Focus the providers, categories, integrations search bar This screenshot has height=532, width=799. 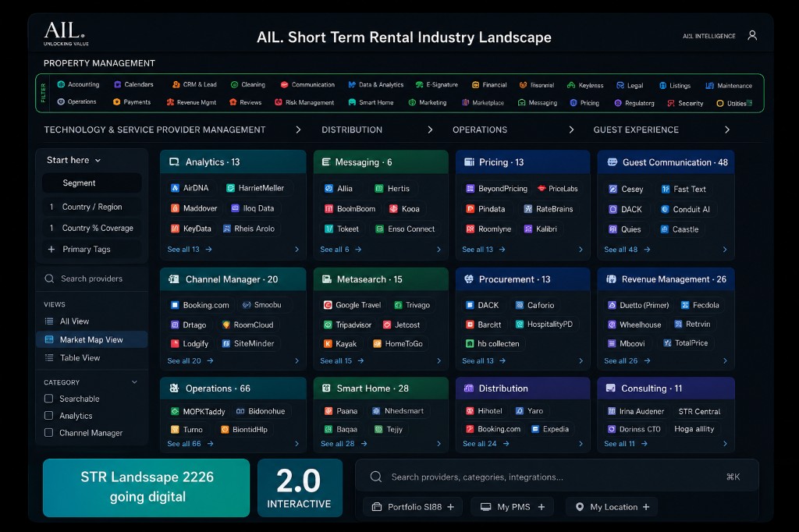(x=557, y=477)
